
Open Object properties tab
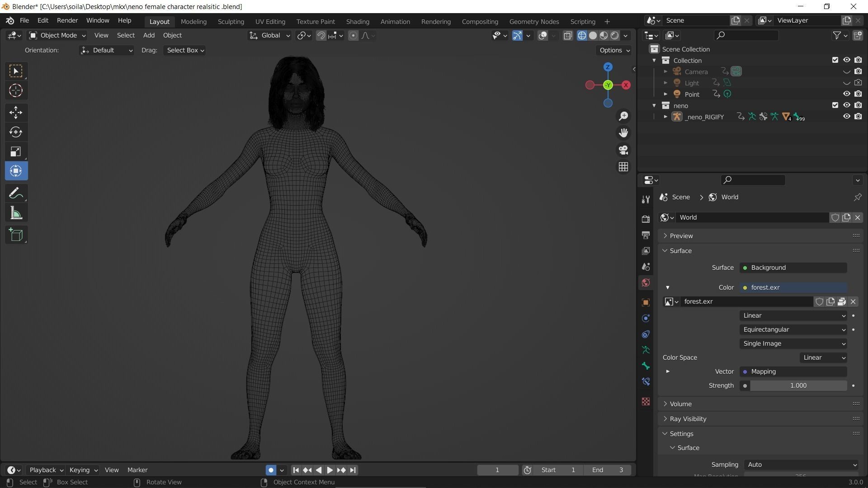[x=646, y=302]
